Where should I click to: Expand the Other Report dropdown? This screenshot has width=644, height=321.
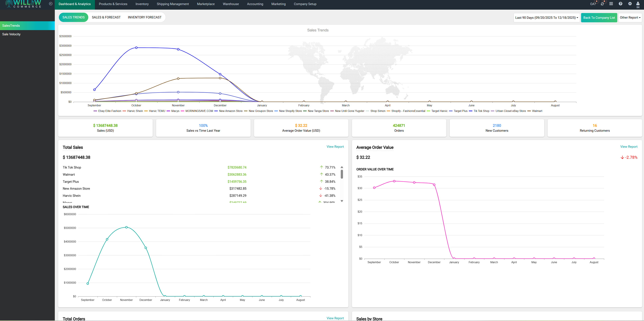(x=630, y=17)
